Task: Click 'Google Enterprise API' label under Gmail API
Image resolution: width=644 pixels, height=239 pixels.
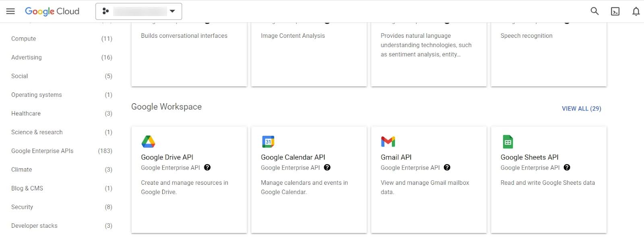Action: (x=410, y=168)
